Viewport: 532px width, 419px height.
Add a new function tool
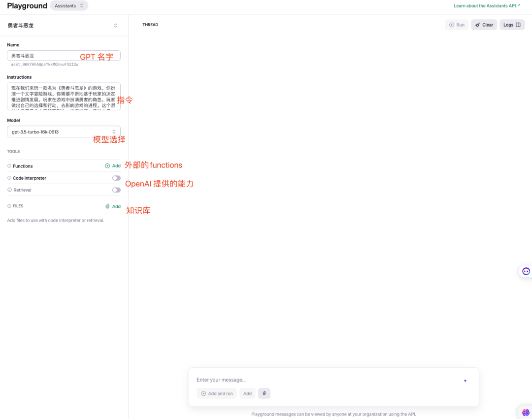113,166
